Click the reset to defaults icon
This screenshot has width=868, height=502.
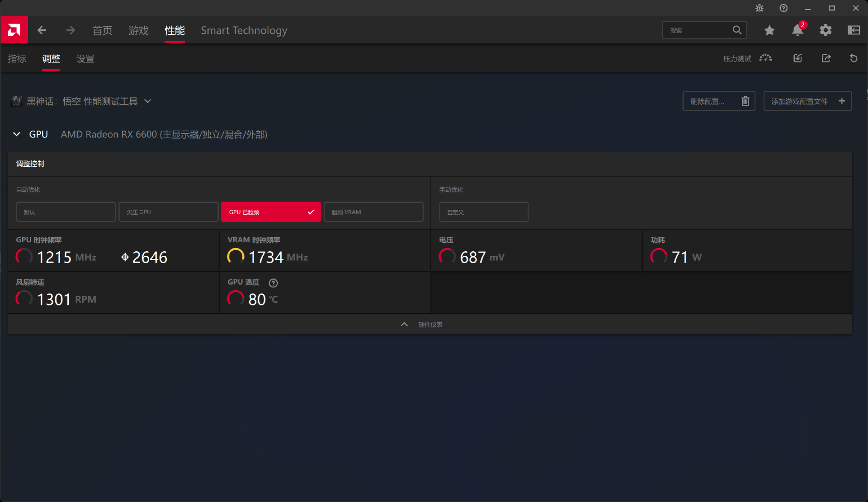point(854,58)
